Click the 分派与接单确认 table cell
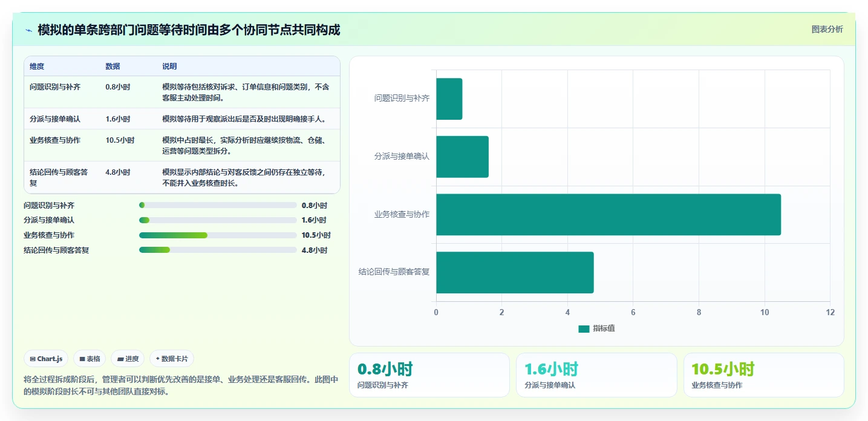 (62, 119)
